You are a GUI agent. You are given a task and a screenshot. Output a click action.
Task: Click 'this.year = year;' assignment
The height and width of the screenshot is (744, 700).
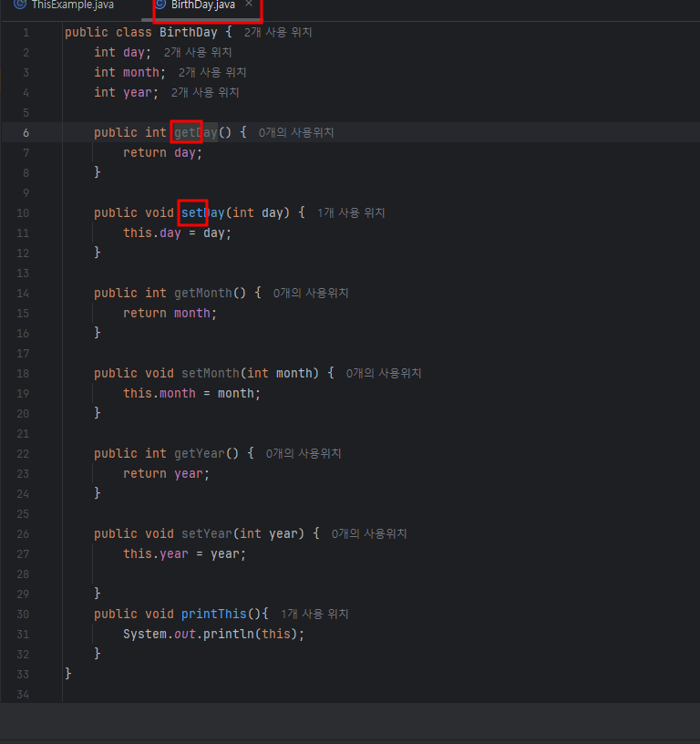point(184,553)
